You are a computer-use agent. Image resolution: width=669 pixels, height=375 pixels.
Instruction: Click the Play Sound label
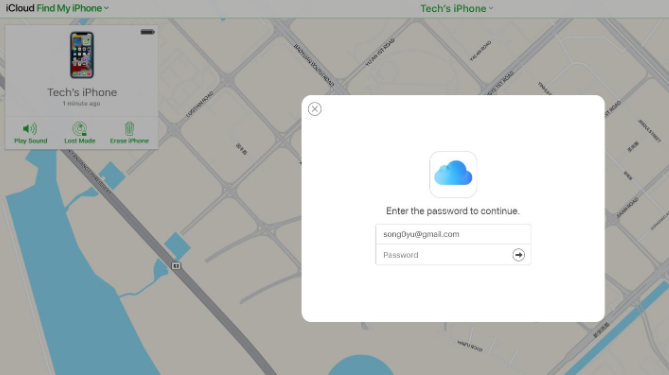pyautogui.click(x=31, y=141)
